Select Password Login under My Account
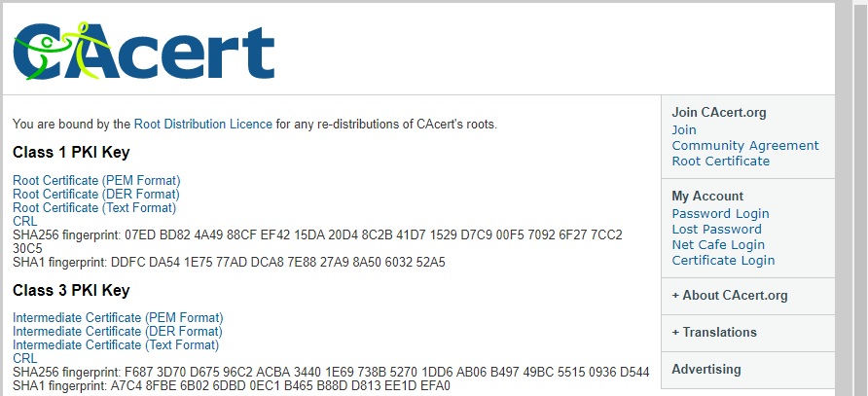 [x=720, y=214]
